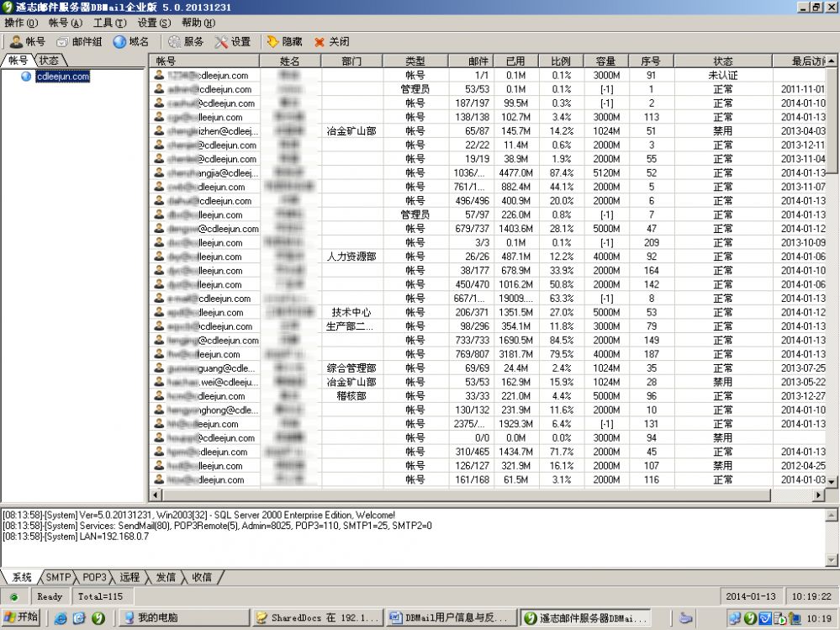Select the 综合管理部 department cell
Screen dimensions: 840x630
tap(351, 368)
